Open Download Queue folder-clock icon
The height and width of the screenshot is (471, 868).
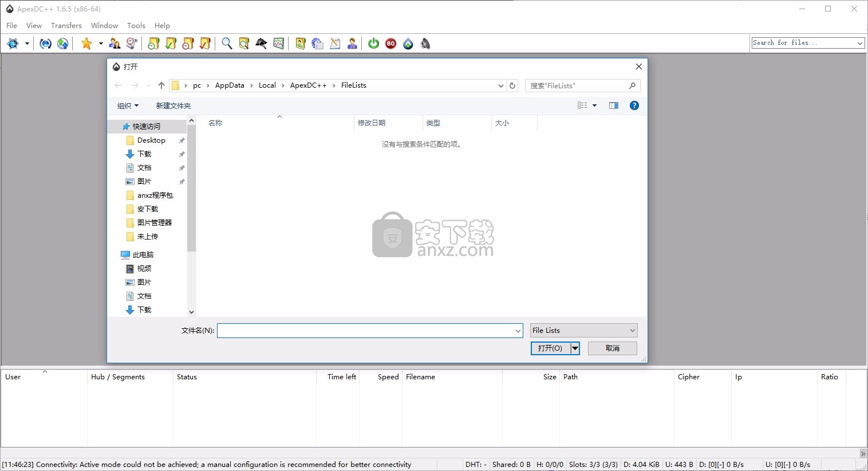pyautogui.click(x=153, y=44)
